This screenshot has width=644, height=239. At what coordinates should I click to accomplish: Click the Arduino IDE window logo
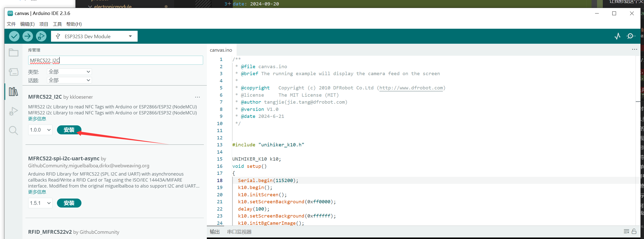pos(10,13)
